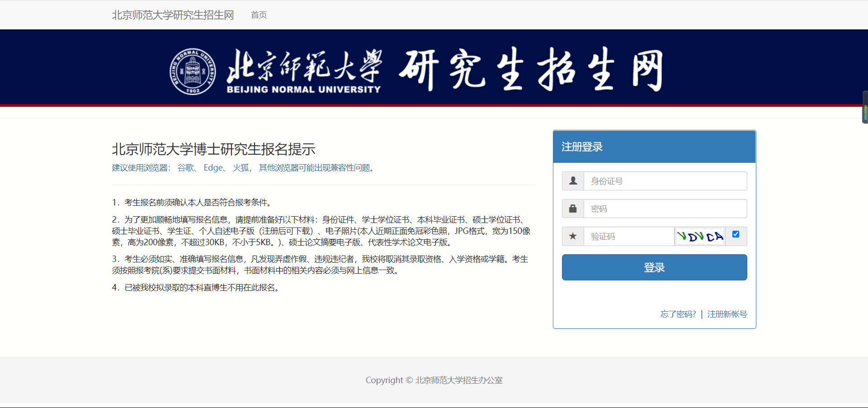Click the 北京师范大学研究生招生网 site title link
Screen dimensions: 868x408
pos(173,15)
